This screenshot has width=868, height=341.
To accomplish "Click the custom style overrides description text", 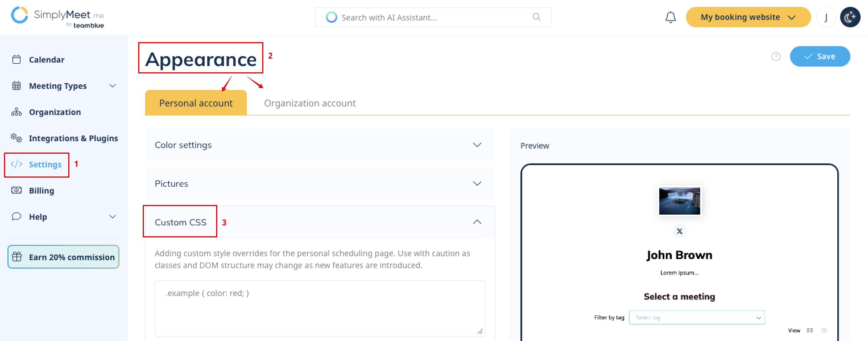I will [x=312, y=259].
